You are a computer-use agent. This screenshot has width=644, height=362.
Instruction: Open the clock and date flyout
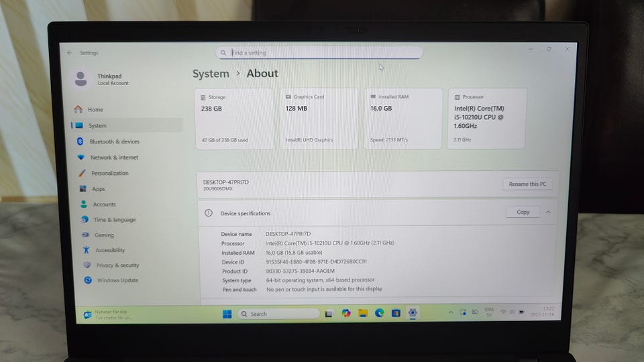[x=542, y=312]
